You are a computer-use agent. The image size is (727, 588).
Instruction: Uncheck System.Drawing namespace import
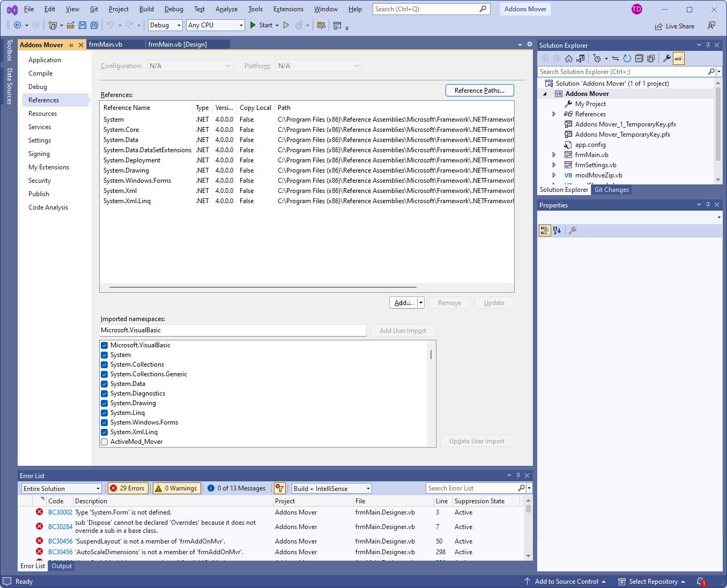[x=105, y=403]
